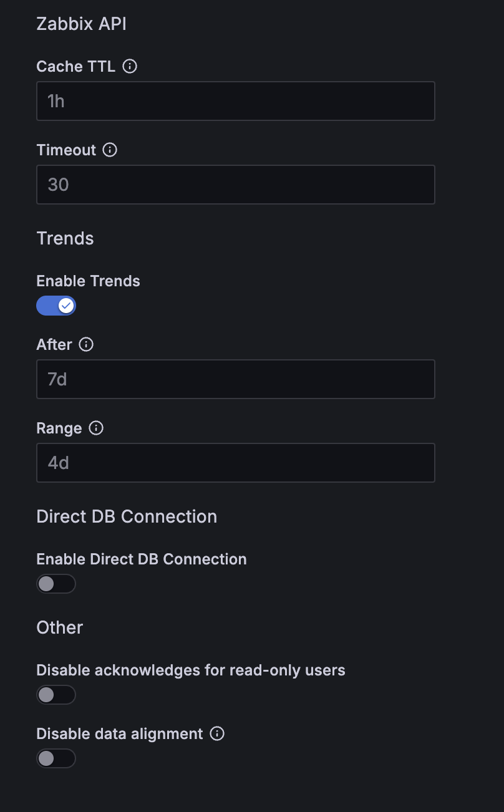Show info tooltip icon beside After
Image resolution: width=504 pixels, height=812 pixels.
pos(87,344)
